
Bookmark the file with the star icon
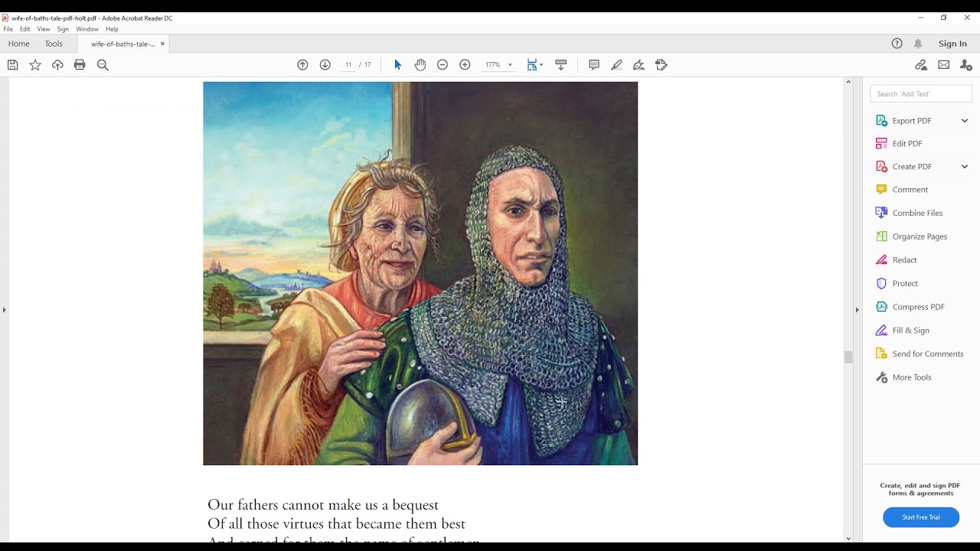[x=35, y=65]
